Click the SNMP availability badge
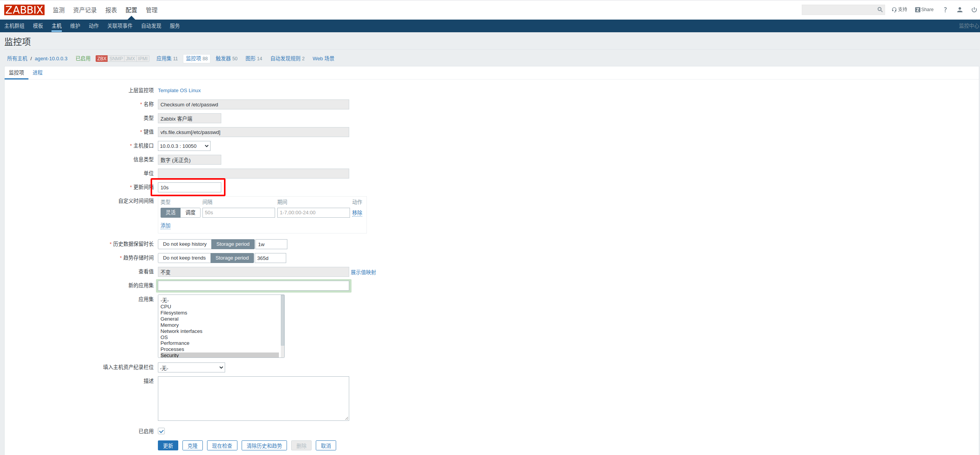Screen dimensions: 980x455 (116, 58)
